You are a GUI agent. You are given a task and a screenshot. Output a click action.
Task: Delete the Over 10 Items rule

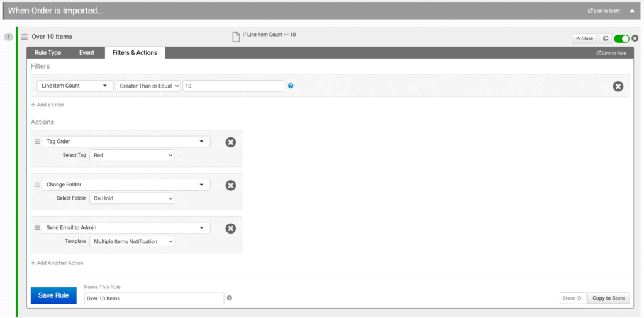(635, 38)
